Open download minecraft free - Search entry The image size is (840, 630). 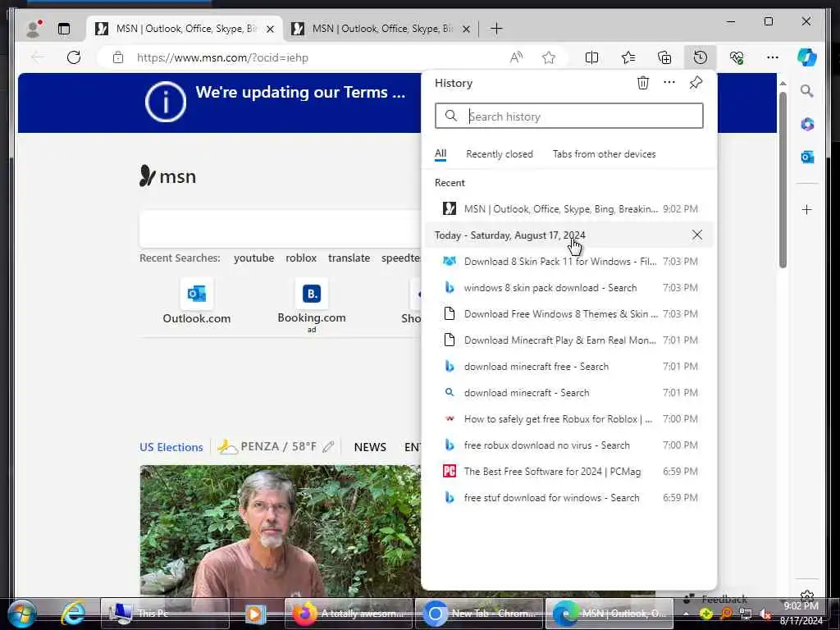[x=569, y=367]
